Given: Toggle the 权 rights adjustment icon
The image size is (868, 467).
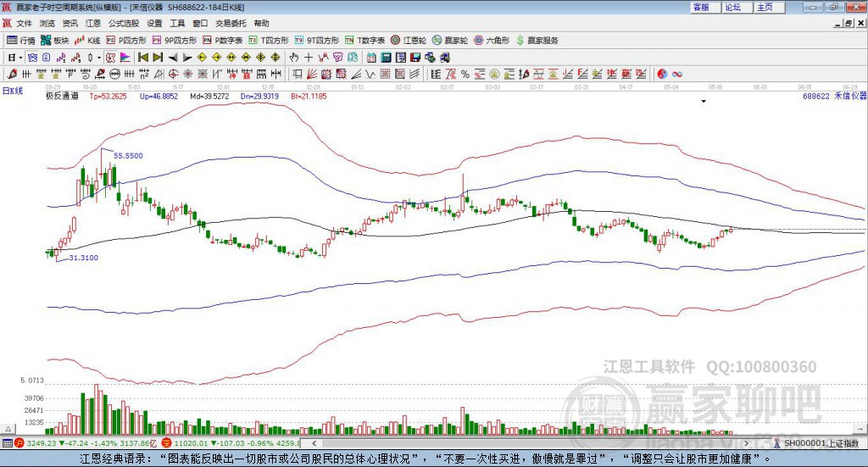Looking at the screenshot, I should pyautogui.click(x=110, y=58).
